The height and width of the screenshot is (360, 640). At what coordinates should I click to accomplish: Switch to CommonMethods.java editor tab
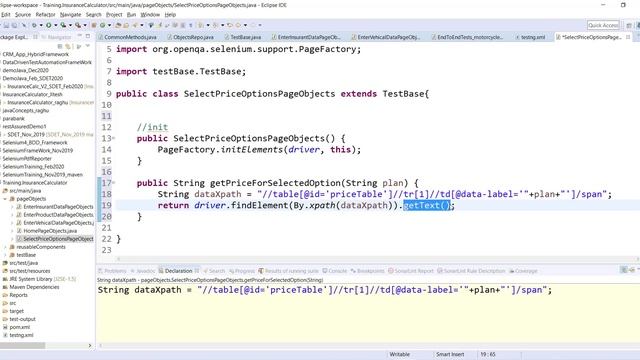click(127, 37)
